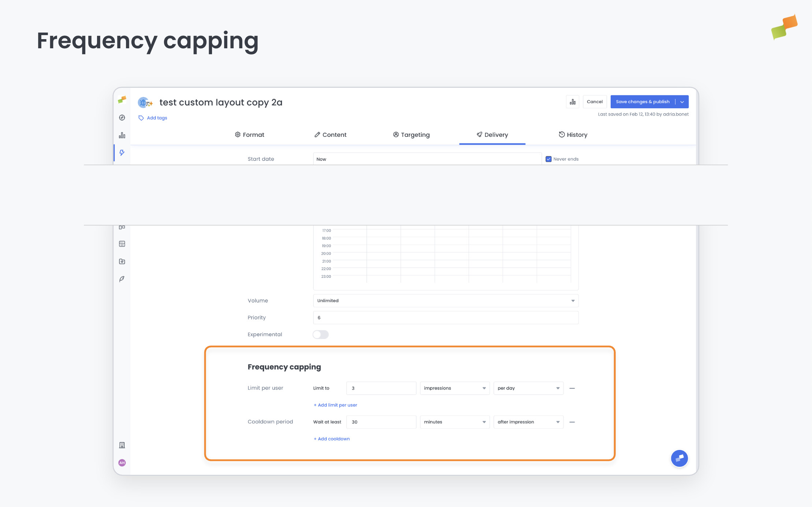Expand the Volume Unlimited dropdown
812x507 pixels.
pos(446,301)
